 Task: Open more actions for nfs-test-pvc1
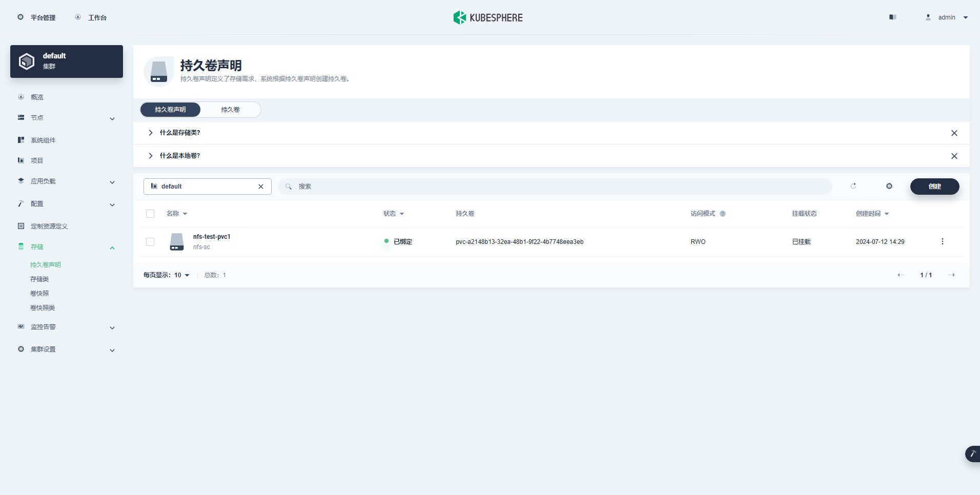[x=942, y=241]
